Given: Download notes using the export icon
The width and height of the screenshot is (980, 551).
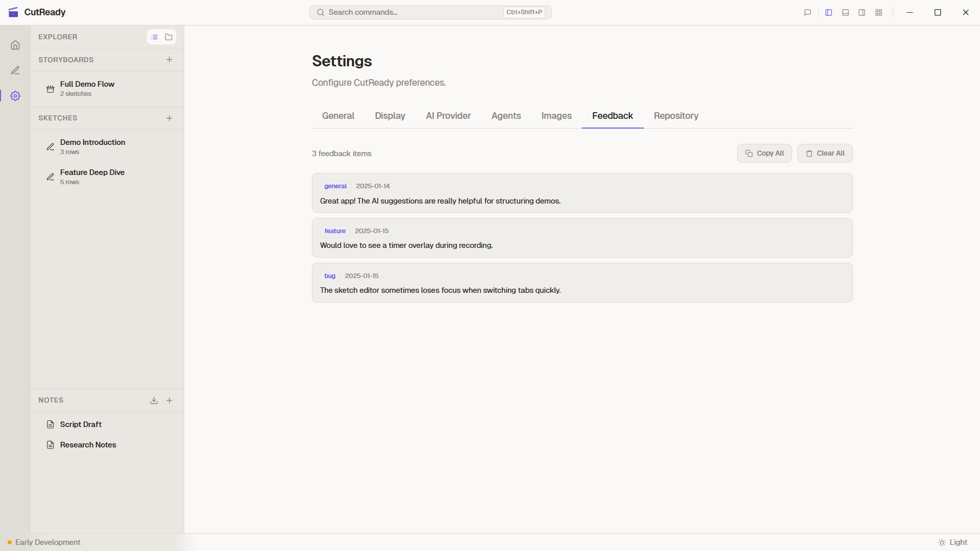Looking at the screenshot, I should [x=154, y=400].
